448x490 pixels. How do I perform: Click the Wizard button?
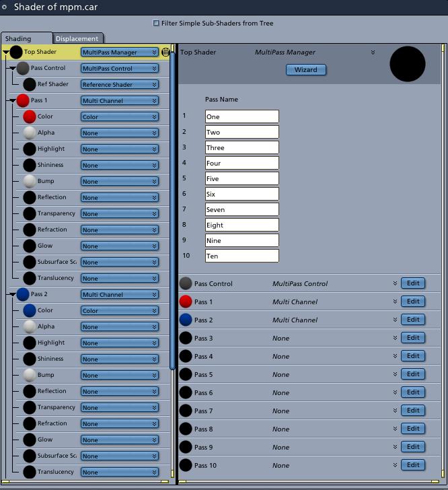click(305, 70)
